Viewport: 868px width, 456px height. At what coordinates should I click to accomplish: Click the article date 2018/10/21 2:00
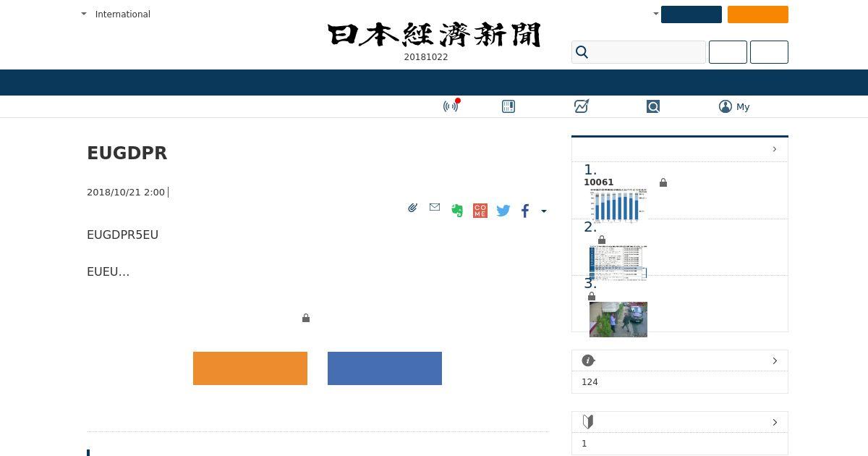(126, 192)
